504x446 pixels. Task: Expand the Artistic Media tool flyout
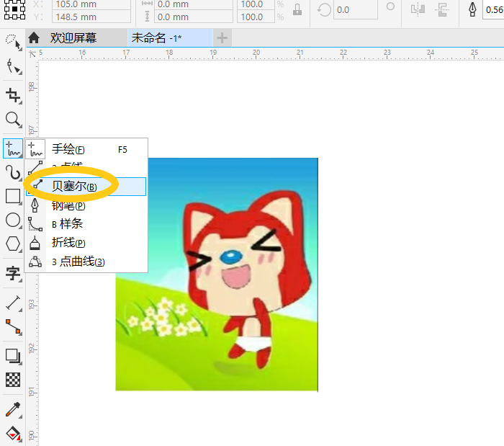13,171
